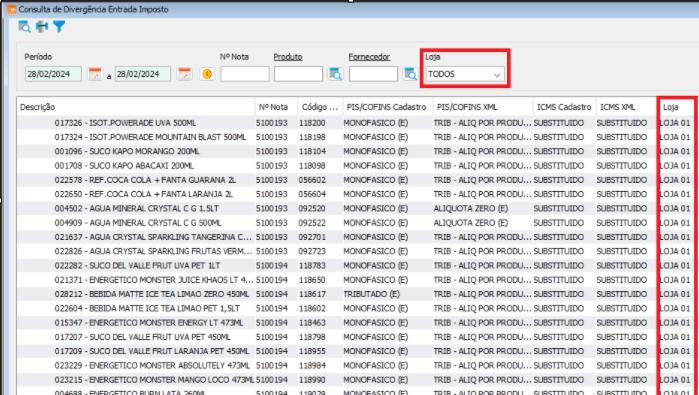
Task: Click the print toolbar icon
Action: coord(42,27)
